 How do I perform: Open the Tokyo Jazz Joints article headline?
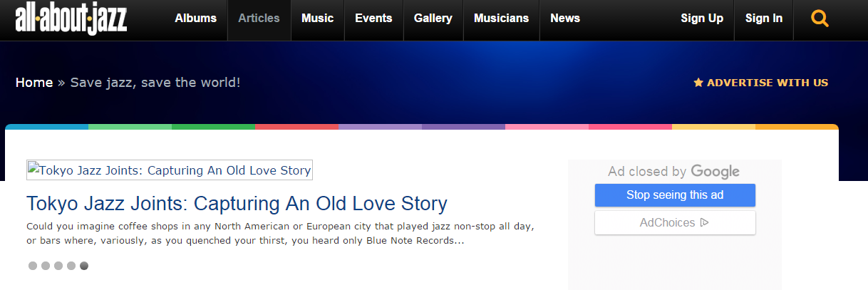pos(237,204)
